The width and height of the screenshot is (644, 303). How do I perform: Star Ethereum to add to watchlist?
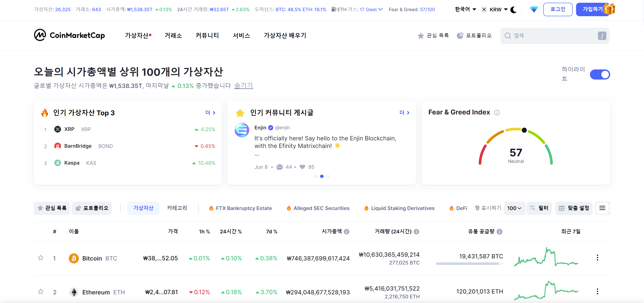41,291
